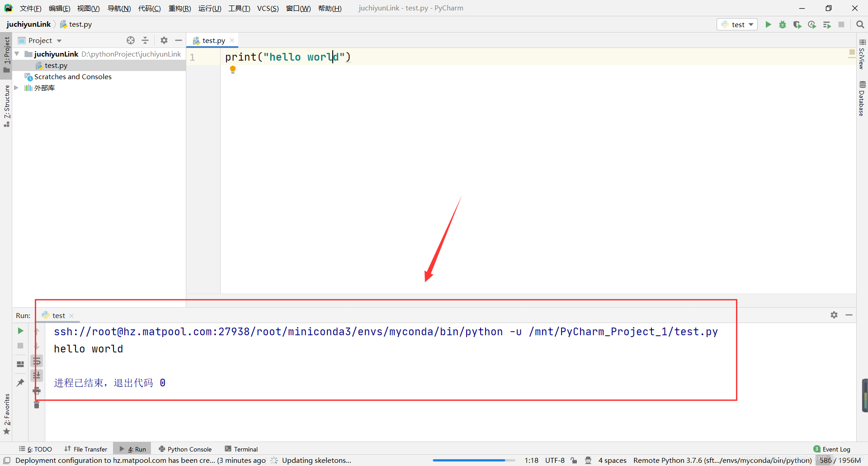868x466 pixels.
Task: Expand the 外部库 tree node
Action: tap(17, 88)
